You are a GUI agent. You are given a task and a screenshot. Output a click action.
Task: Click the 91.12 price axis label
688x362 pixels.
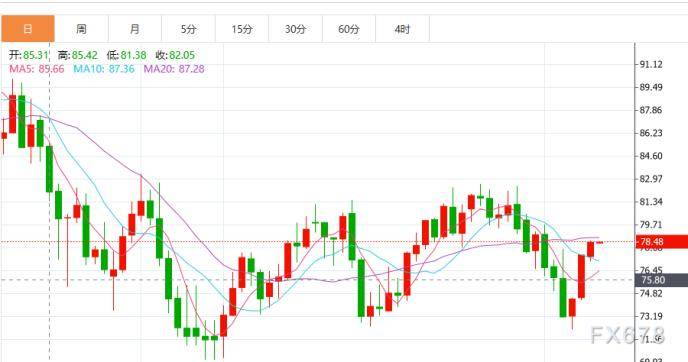pyautogui.click(x=651, y=65)
